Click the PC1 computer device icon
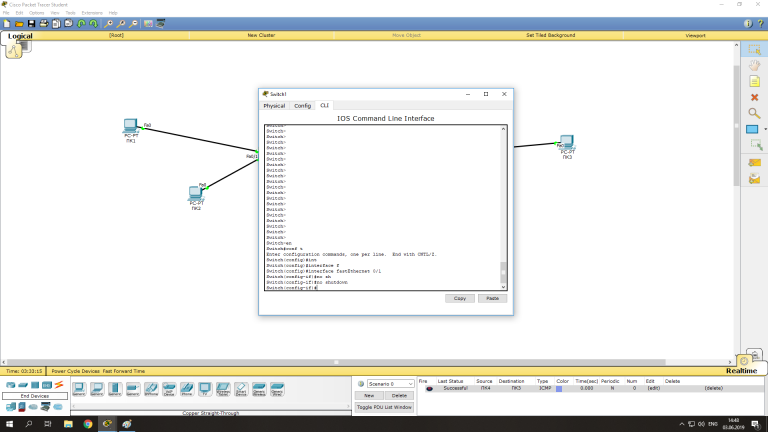Screen dimensions: 768x432 130,127
